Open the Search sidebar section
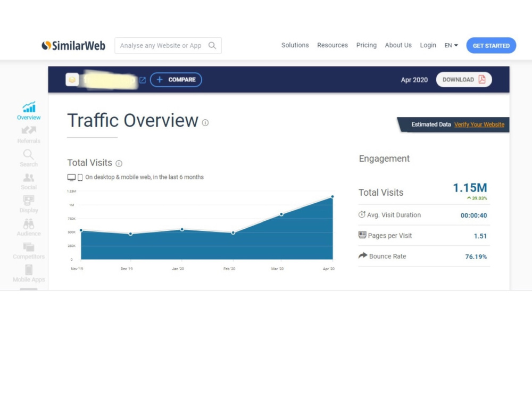Screen dimensions: 532x399 tap(29, 158)
